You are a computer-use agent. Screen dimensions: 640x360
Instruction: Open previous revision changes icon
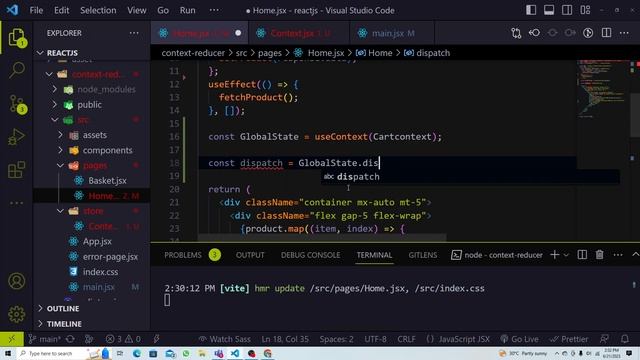point(534,33)
